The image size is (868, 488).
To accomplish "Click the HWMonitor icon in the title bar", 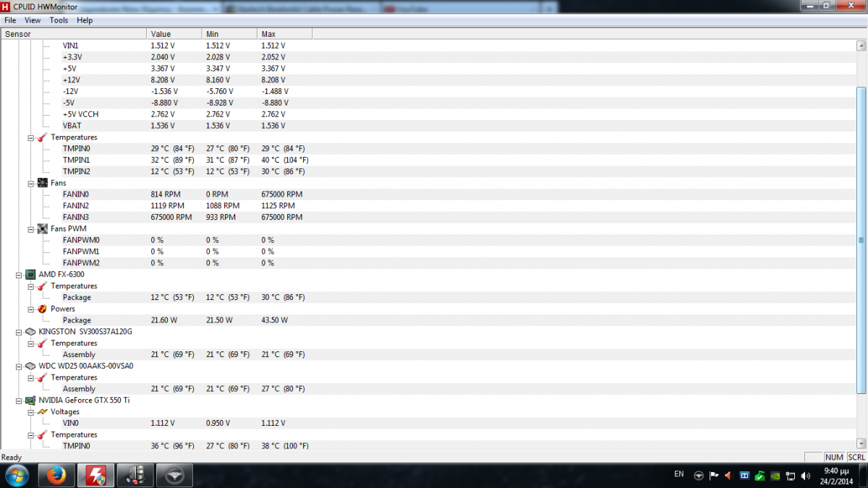I will [x=6, y=6].
